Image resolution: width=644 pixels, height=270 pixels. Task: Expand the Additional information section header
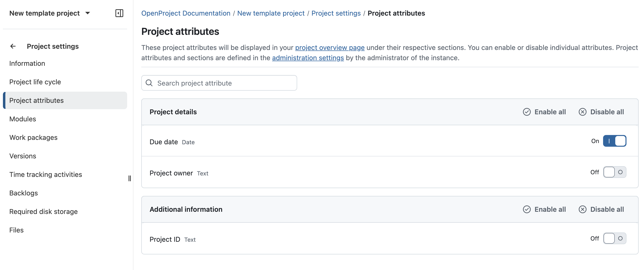click(x=186, y=209)
